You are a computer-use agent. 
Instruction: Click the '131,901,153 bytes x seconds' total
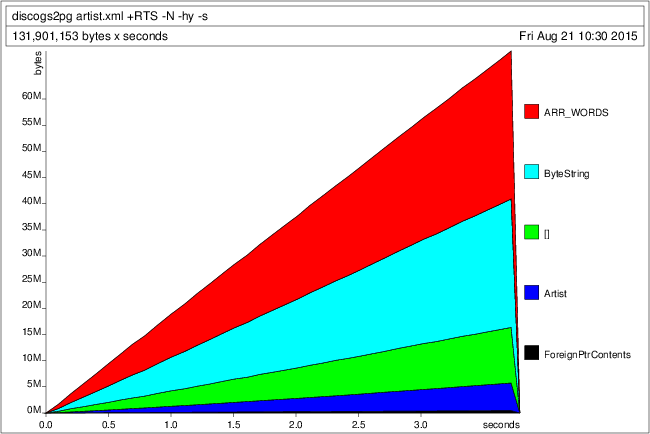[90, 36]
